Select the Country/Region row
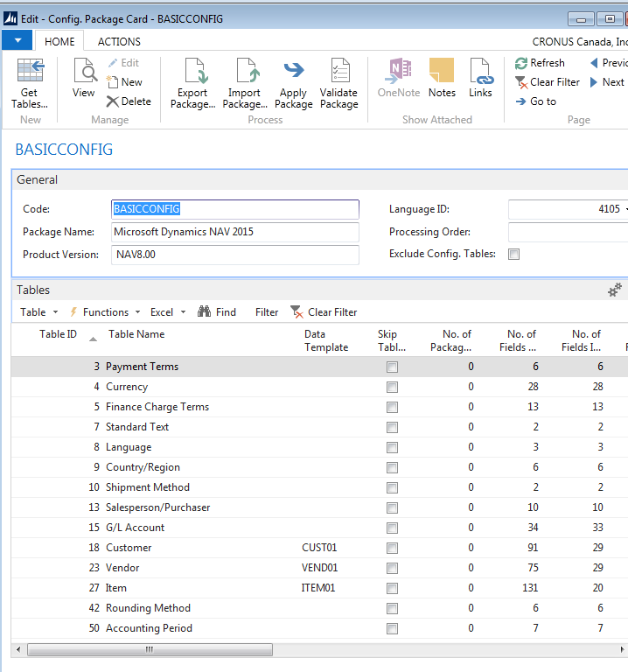 click(x=319, y=467)
